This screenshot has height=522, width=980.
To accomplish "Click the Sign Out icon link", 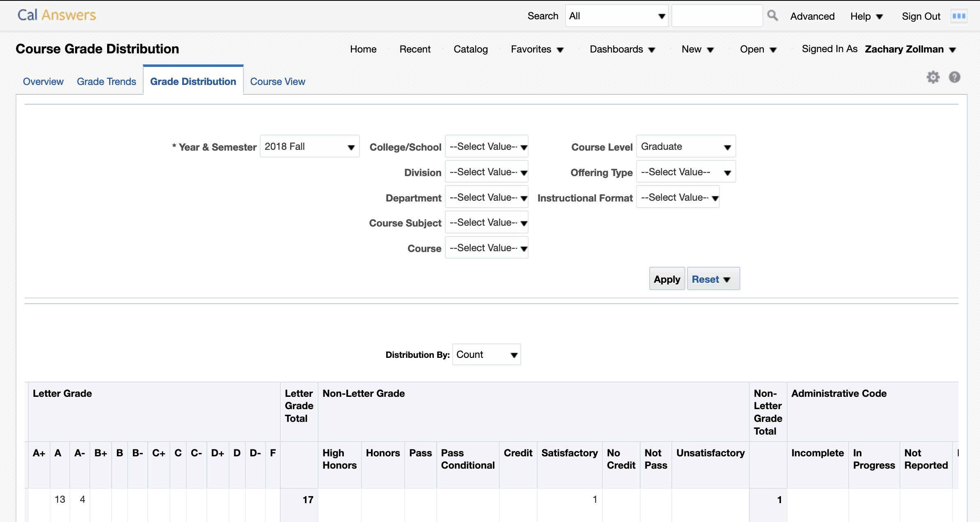I will 921,16.
